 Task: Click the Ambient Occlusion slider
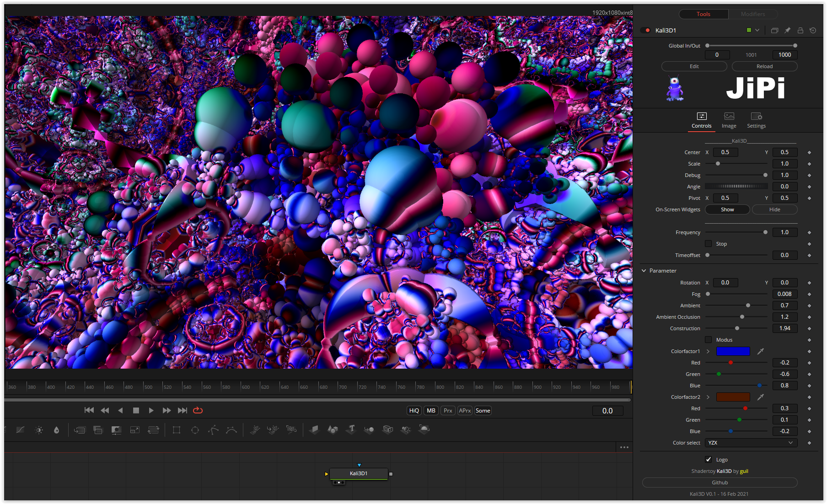736,317
